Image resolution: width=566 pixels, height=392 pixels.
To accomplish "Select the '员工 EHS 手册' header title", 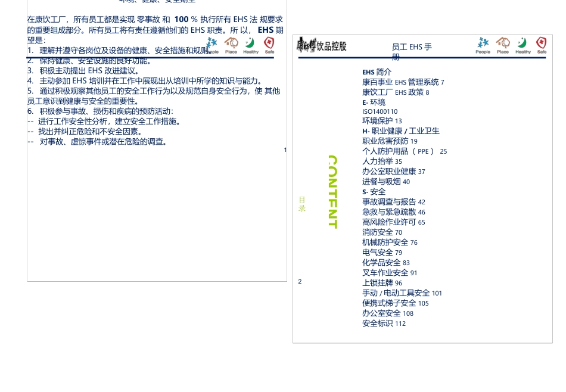I will pyautogui.click(x=412, y=52).
